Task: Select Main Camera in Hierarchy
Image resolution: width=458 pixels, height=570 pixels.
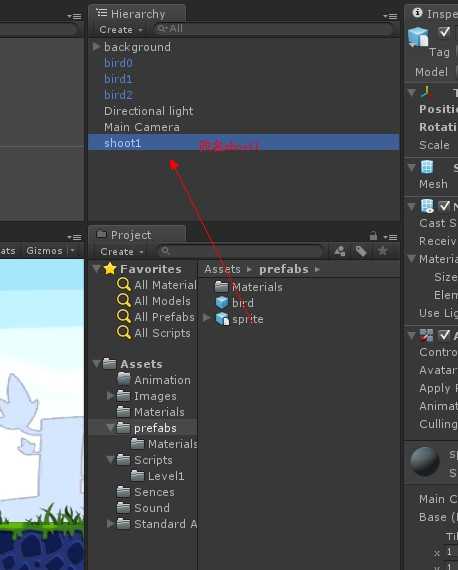Action: point(142,127)
